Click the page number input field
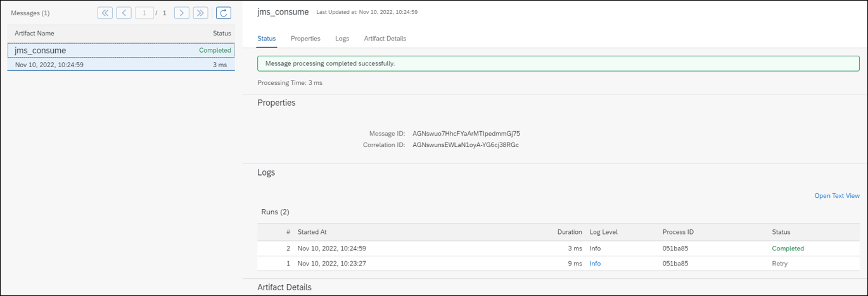Viewport: 868px width, 296px height. pos(144,13)
